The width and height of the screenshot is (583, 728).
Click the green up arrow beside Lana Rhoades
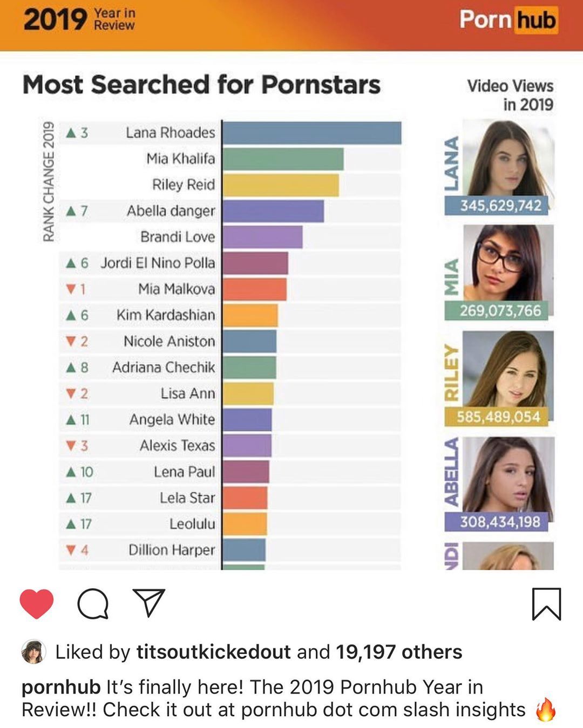(x=71, y=132)
